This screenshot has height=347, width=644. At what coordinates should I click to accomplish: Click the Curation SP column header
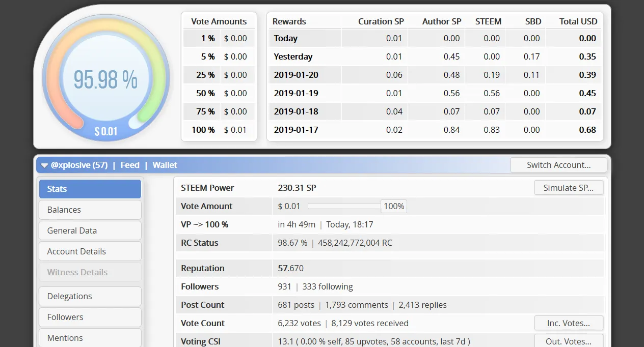coord(381,21)
